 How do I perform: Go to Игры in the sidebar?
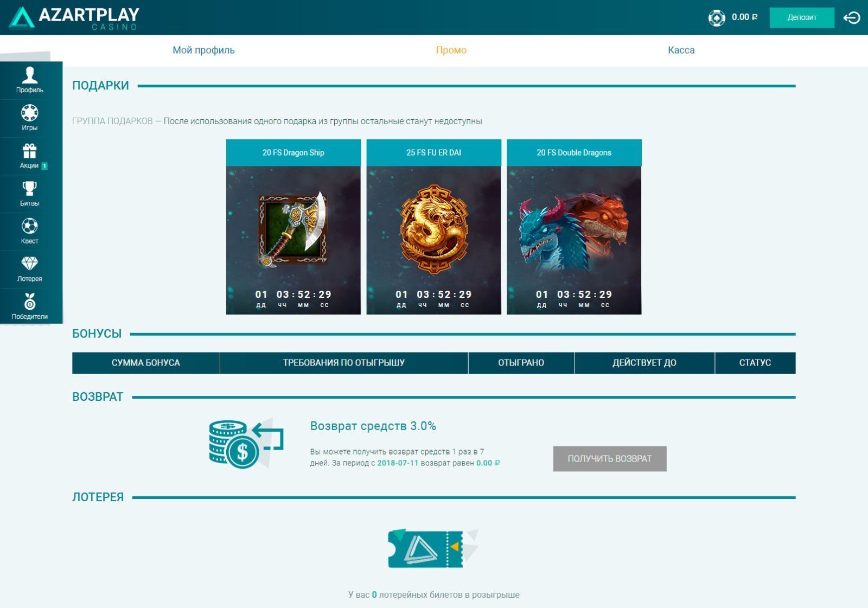[30, 118]
